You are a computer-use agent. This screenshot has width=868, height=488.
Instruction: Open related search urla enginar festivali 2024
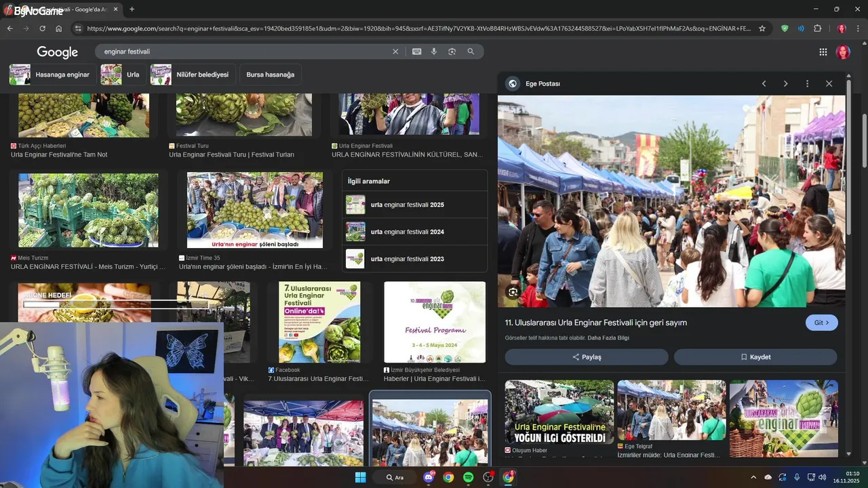[414, 232]
